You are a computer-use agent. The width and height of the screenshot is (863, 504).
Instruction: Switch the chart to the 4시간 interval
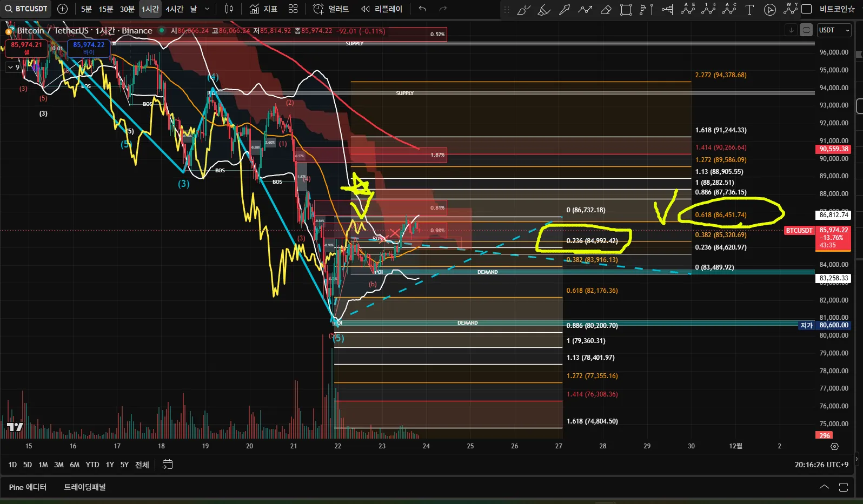(x=174, y=9)
